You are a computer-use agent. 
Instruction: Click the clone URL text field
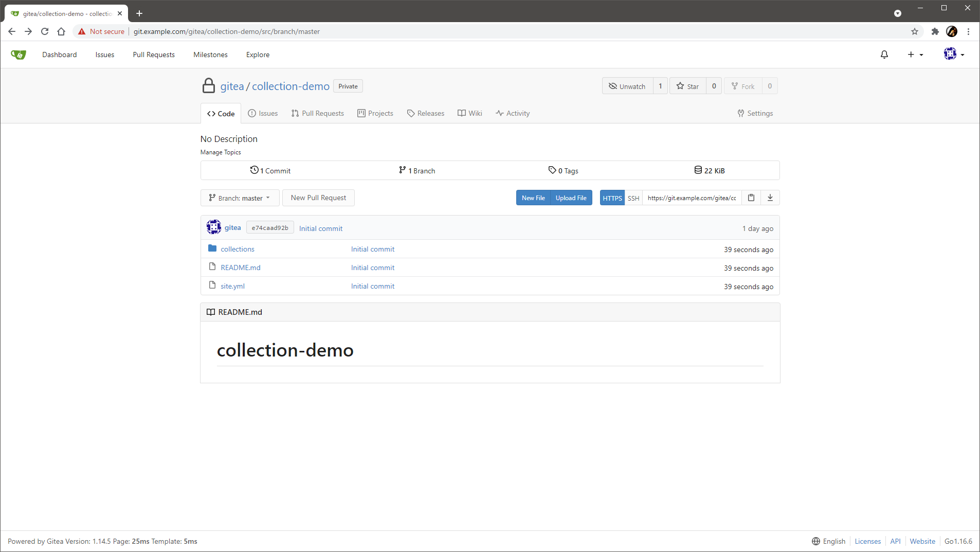point(692,198)
